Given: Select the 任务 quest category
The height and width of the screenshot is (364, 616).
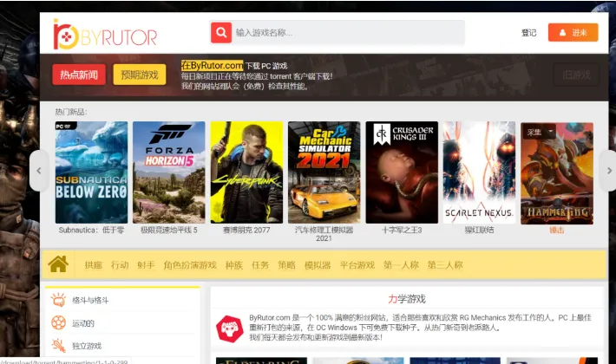Looking at the screenshot, I should pyautogui.click(x=260, y=265).
